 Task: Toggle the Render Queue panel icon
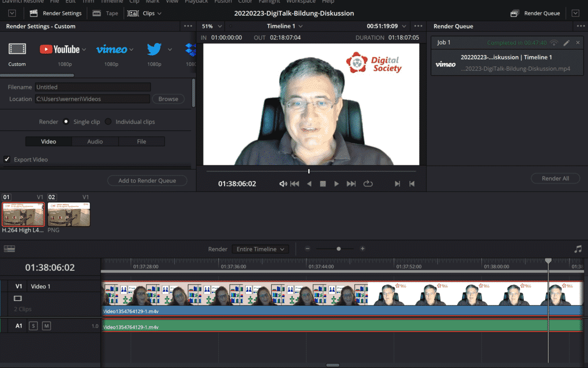pos(514,13)
